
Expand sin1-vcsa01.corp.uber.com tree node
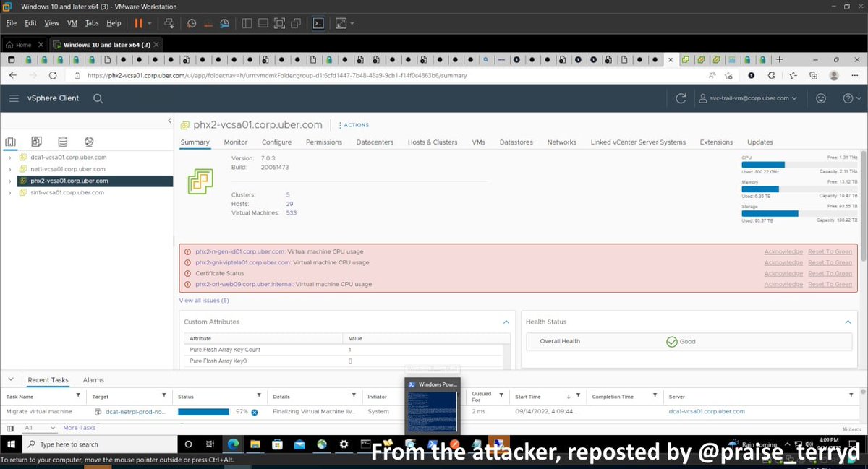[9, 193]
